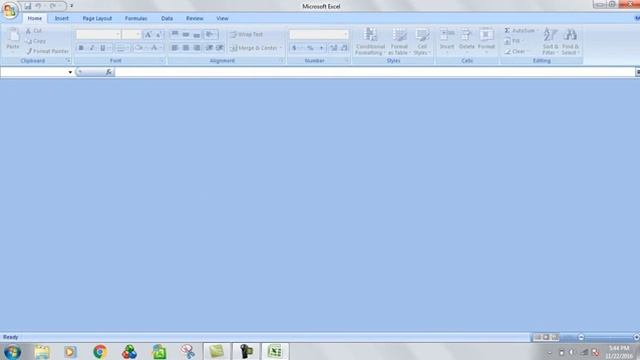Open the Clipboard group dialog launcher
The image size is (640, 360).
tap(68, 61)
